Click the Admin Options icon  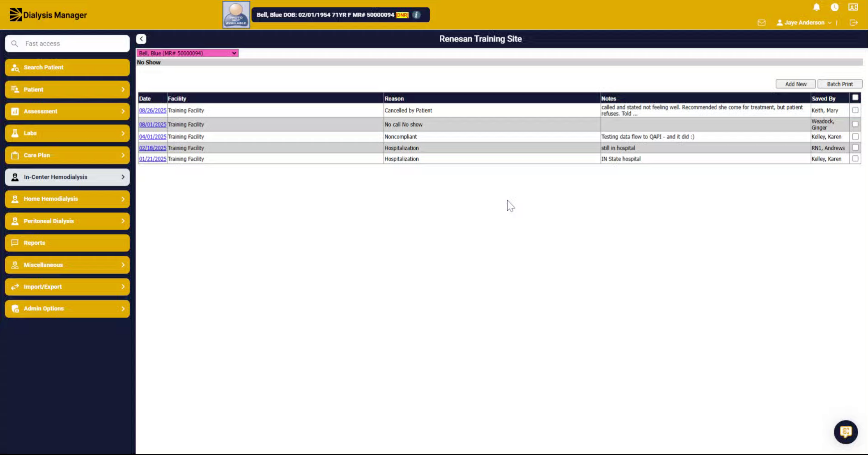click(15, 309)
